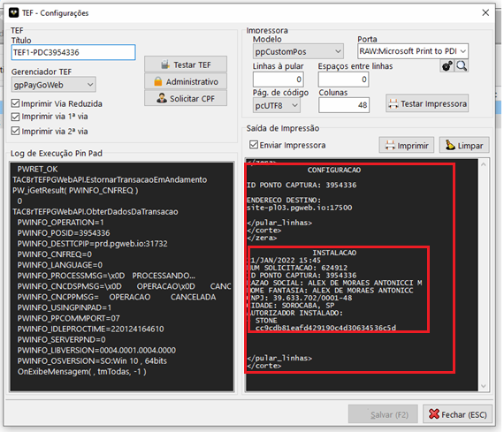Click log line PWINFO_DESTTCPIP=prd.pgweb.io:31732
The height and width of the screenshot is (432, 504).
pos(93,244)
